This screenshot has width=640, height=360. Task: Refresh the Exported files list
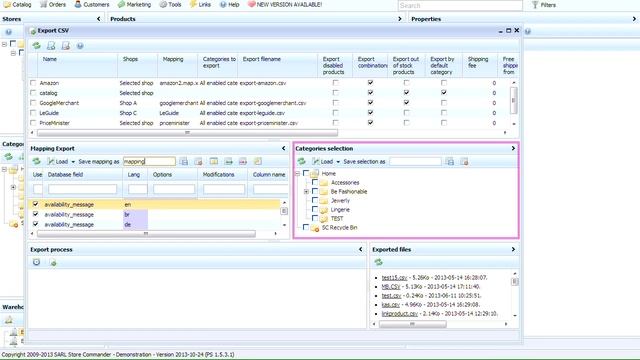click(x=378, y=262)
